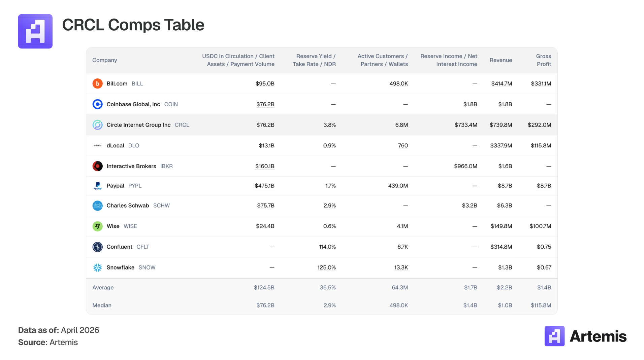Click Bill.com's $95.0B payment volume value

[265, 83]
